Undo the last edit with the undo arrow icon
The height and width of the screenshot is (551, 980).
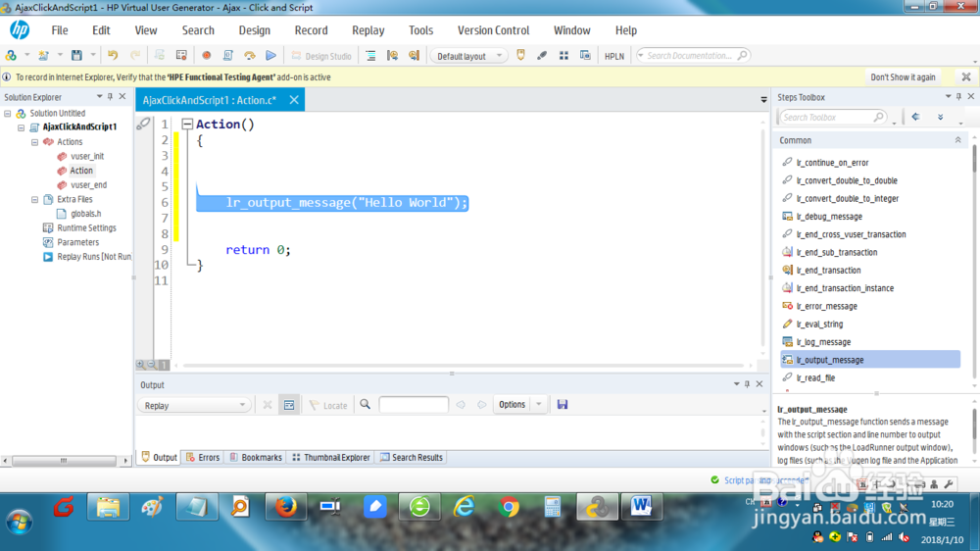coord(113,56)
